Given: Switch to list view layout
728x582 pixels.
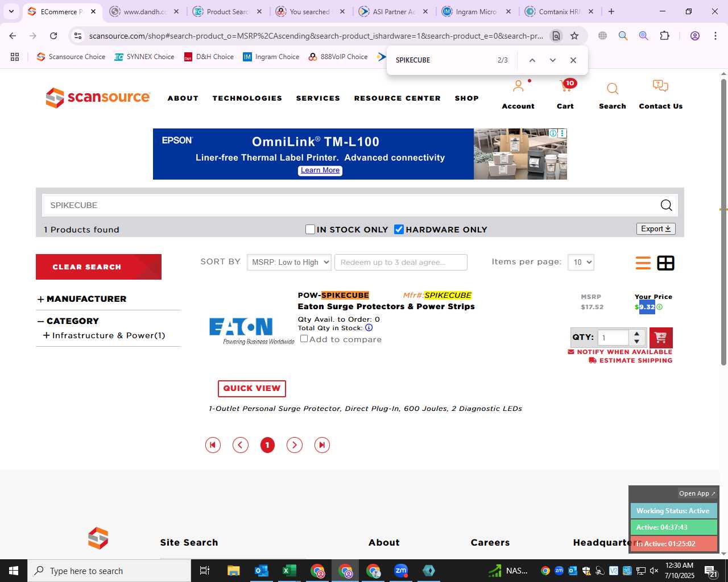Looking at the screenshot, I should [643, 263].
